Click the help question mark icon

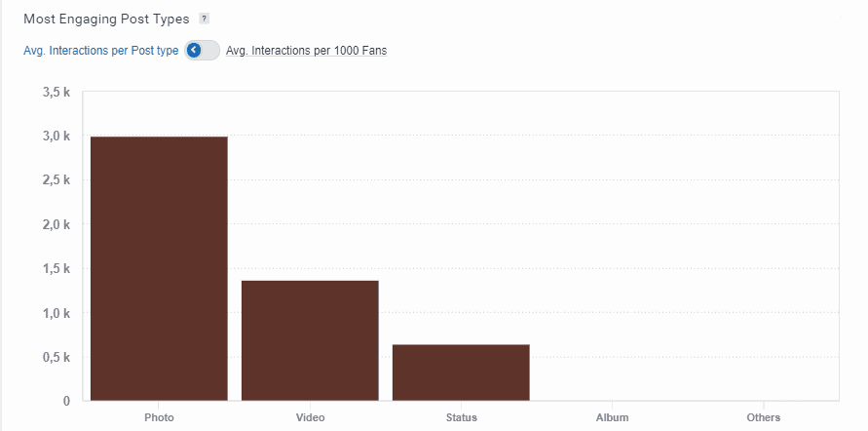click(x=204, y=19)
